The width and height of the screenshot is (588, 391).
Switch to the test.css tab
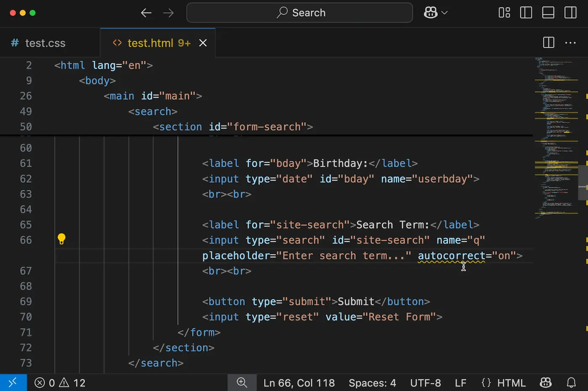coord(45,42)
